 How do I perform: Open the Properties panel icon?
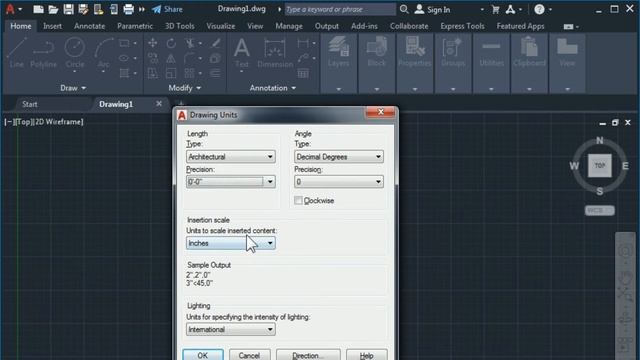coord(415,51)
